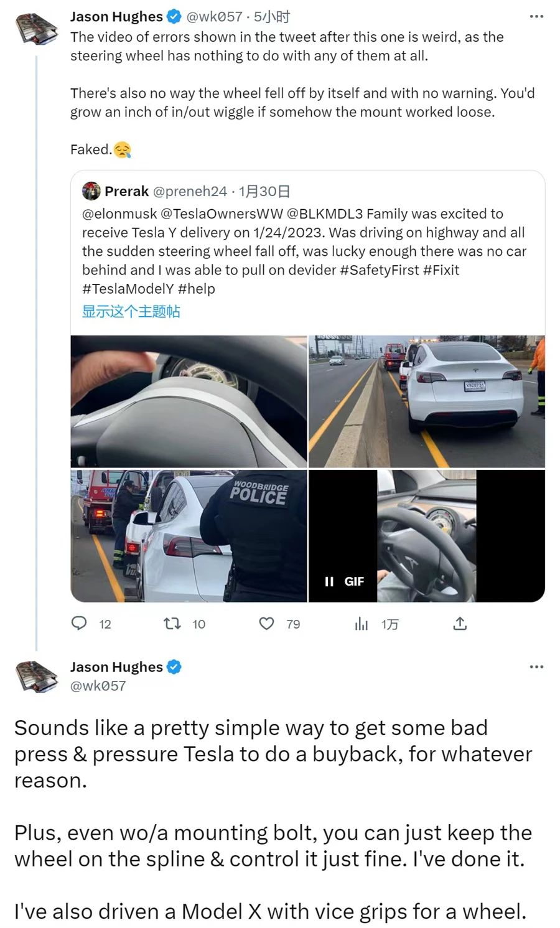
Task: Click the retweet arrows icon
Action: point(172,623)
